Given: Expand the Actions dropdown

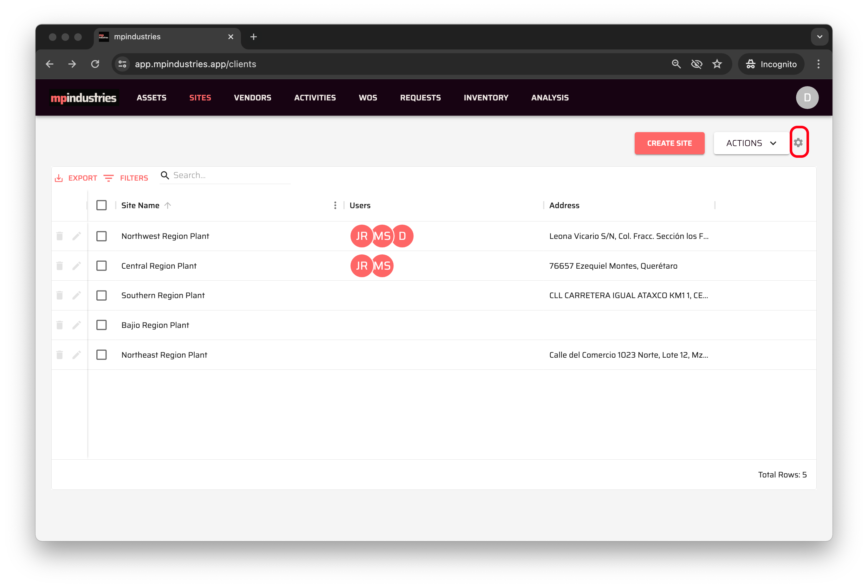Looking at the screenshot, I should 751,143.
